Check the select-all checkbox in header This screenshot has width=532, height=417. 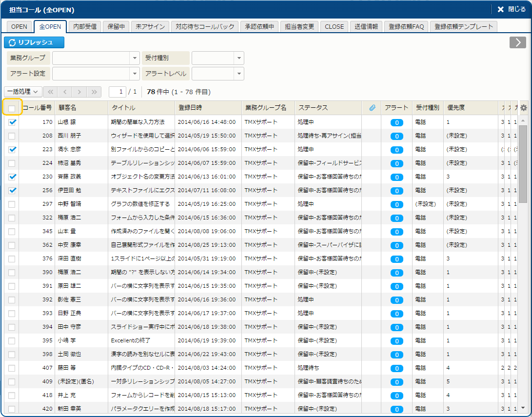click(12, 108)
